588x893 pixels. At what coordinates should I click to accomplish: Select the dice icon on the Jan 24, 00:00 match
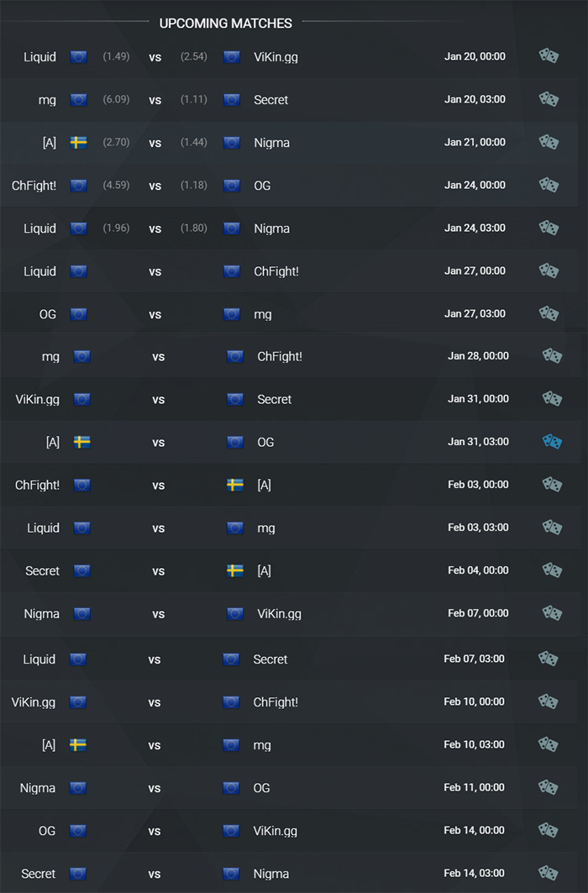pos(549,185)
